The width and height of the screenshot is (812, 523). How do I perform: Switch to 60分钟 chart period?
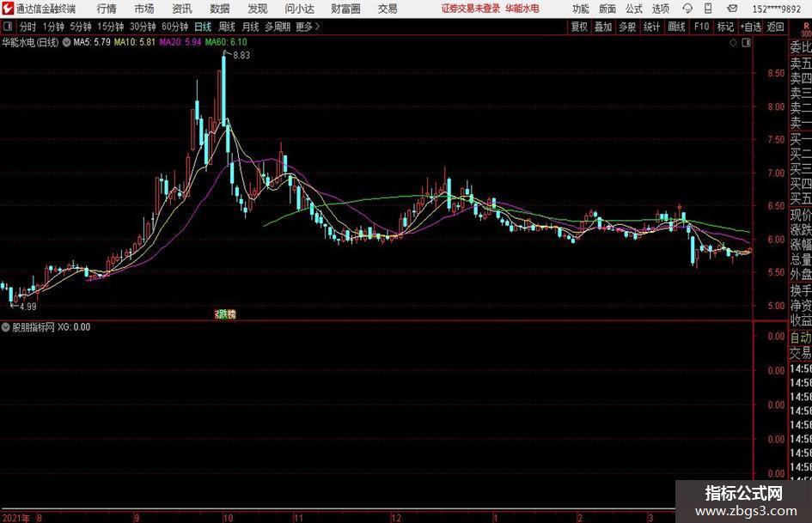point(174,27)
